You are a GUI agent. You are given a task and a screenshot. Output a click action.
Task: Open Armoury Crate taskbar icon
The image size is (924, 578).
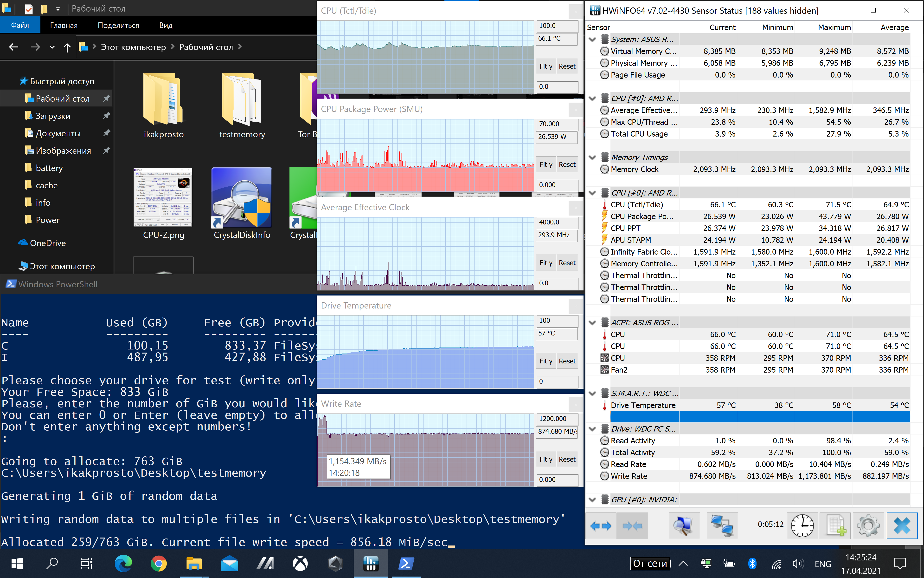336,564
